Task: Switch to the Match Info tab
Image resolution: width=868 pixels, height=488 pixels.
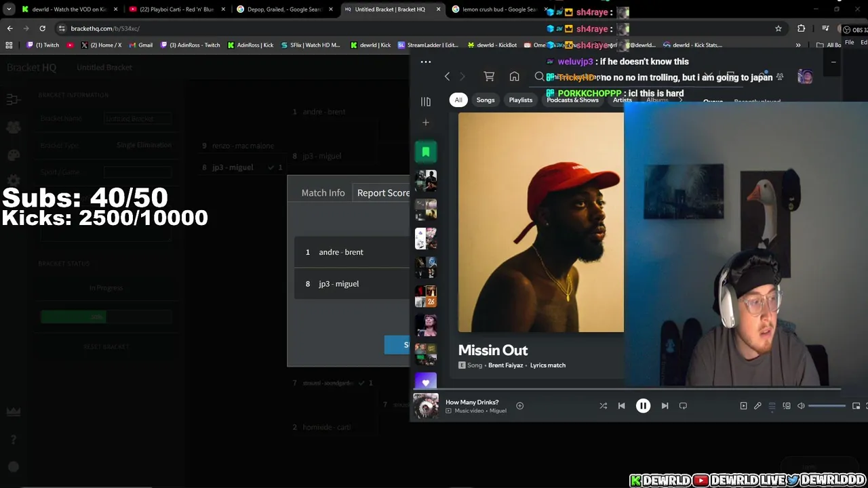Action: click(323, 193)
